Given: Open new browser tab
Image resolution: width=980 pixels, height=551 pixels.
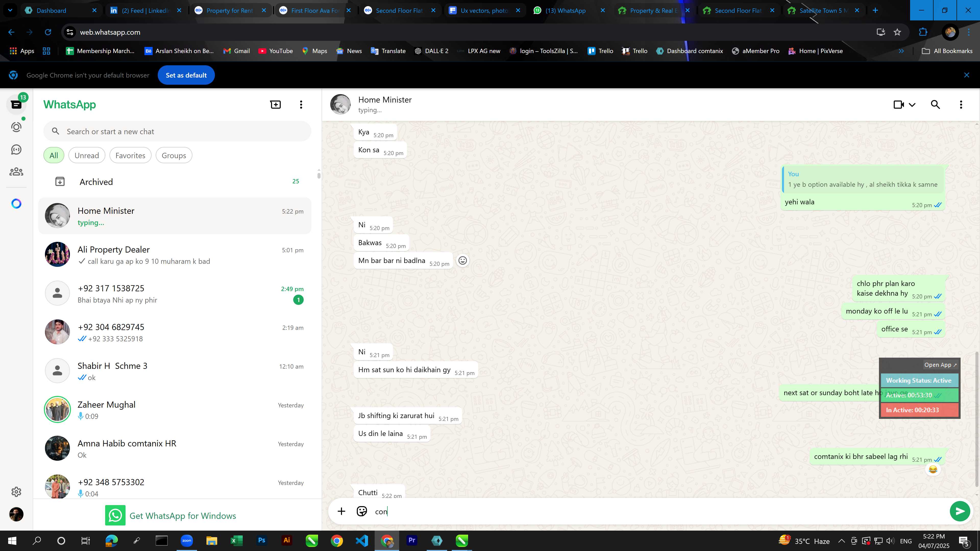Looking at the screenshot, I should 875,11.
